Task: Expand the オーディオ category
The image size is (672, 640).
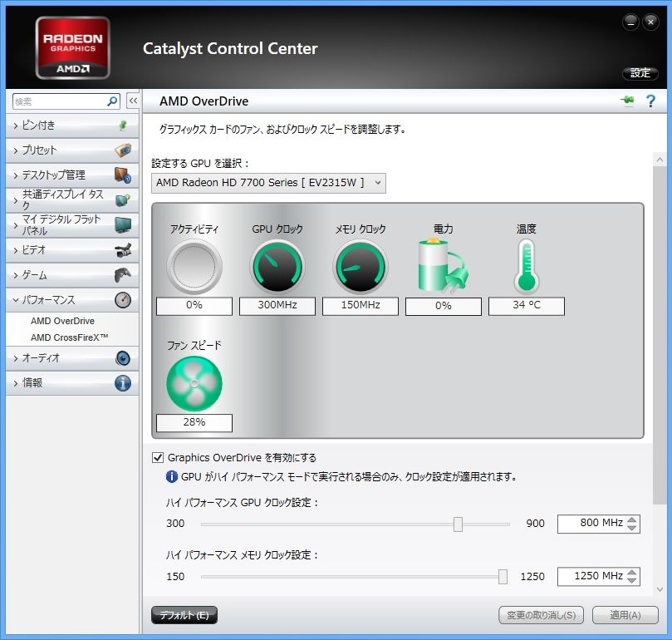Action: tap(72, 358)
